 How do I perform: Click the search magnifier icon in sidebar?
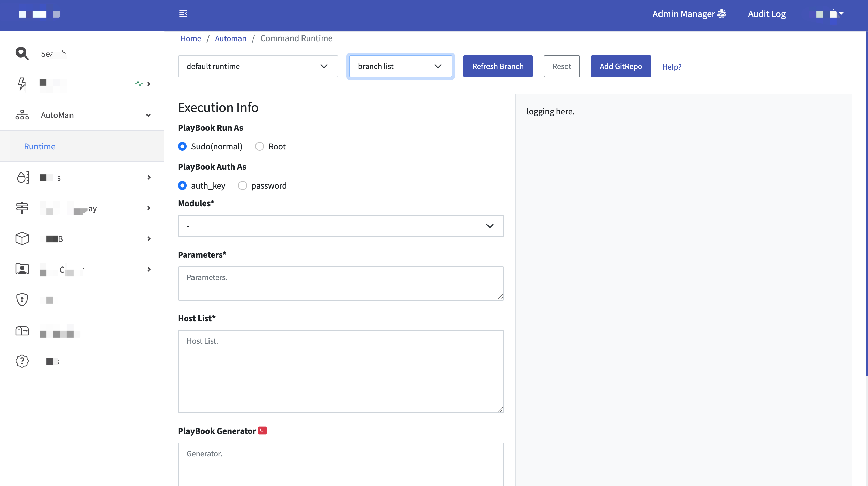tap(22, 53)
